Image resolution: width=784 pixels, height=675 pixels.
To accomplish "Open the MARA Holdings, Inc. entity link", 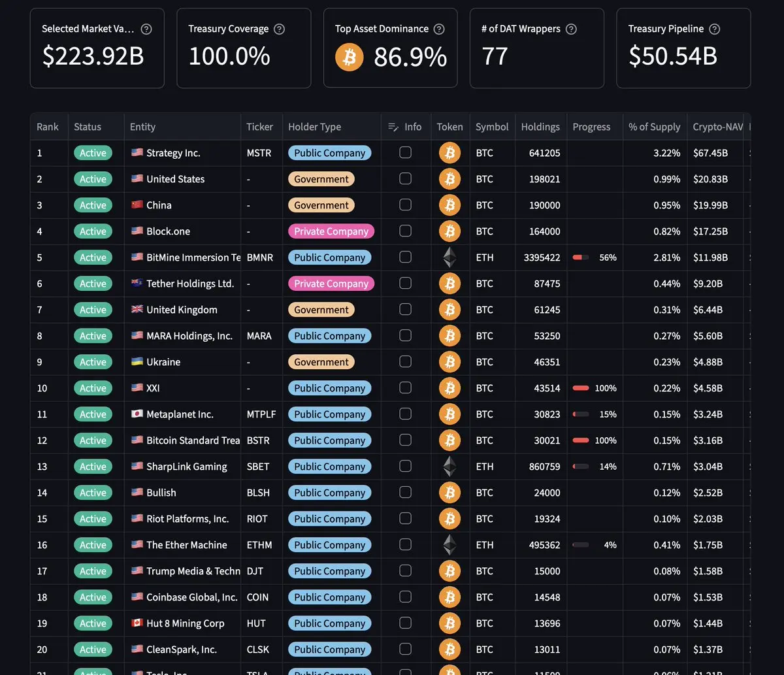I will [x=189, y=336].
